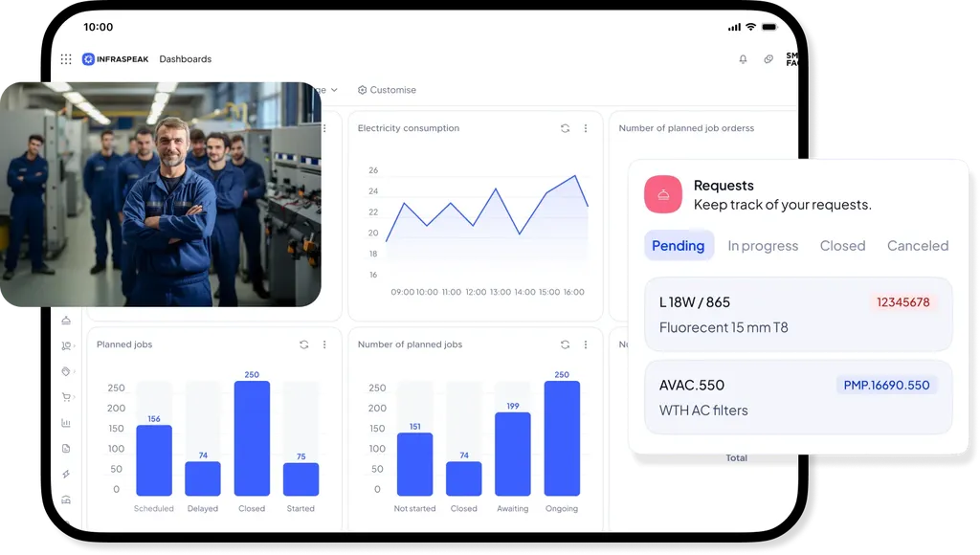
Task: Switch to the In progress tab
Action: click(763, 246)
